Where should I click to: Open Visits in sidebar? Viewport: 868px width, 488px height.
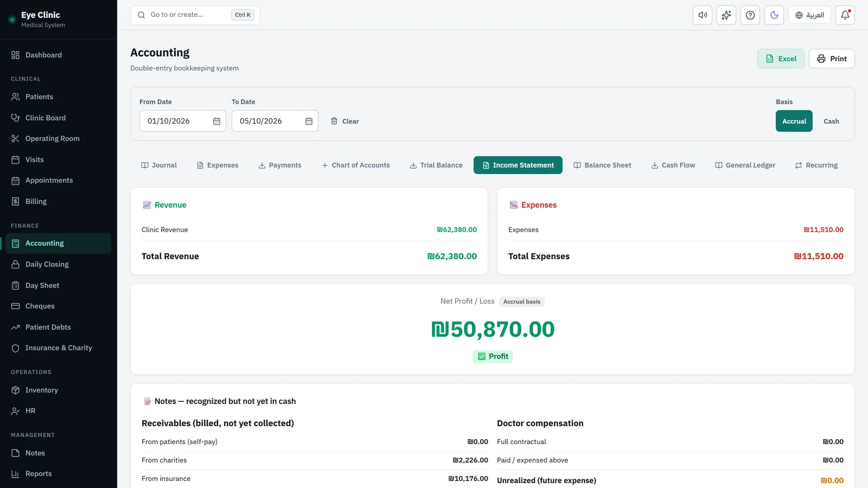pos(59,159)
